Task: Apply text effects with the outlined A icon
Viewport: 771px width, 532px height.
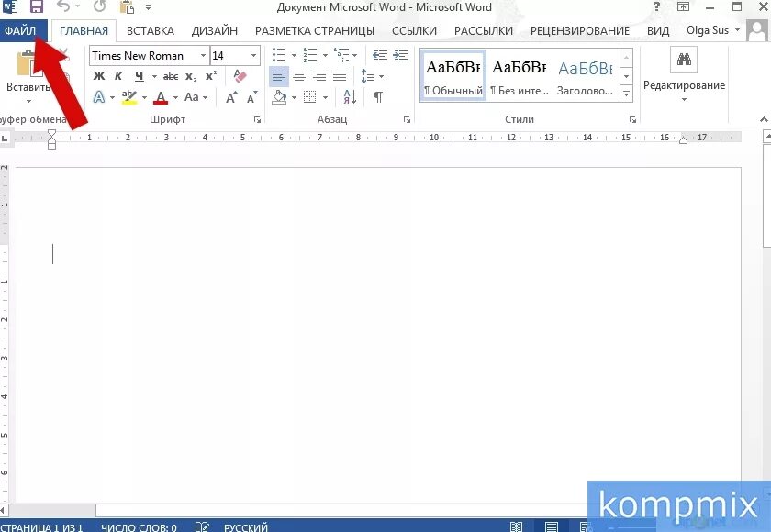Action: pos(99,97)
